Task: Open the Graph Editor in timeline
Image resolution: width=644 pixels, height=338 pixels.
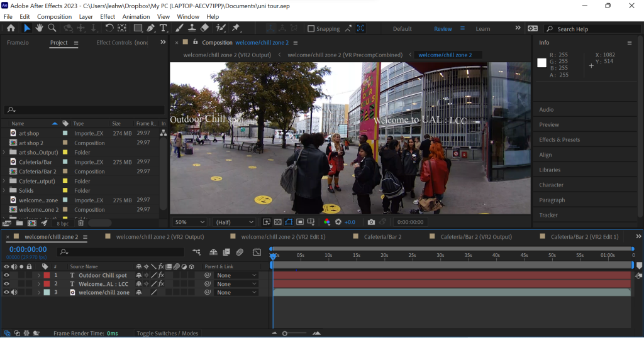Action: pyautogui.click(x=257, y=252)
